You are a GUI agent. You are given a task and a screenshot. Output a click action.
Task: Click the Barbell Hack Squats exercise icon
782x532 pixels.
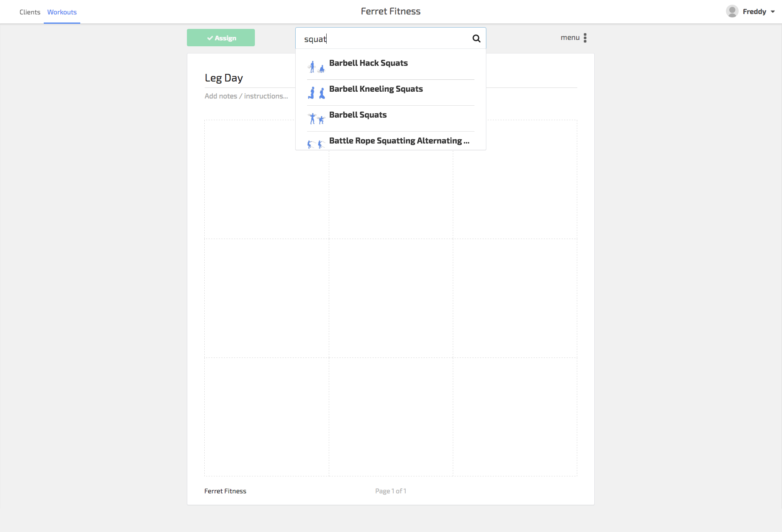coord(316,67)
